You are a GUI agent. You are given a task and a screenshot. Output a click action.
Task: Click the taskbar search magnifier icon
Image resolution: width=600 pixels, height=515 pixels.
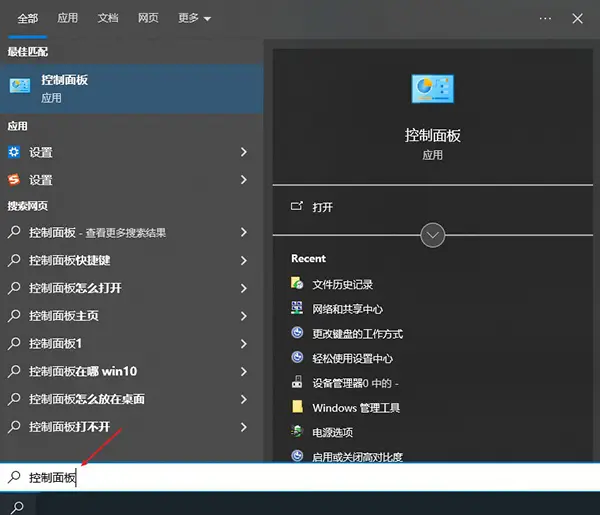point(17,507)
